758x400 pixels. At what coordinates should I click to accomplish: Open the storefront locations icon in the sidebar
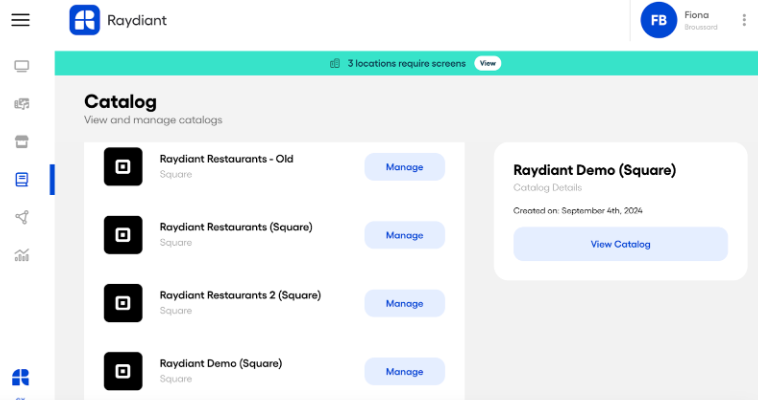pyautogui.click(x=21, y=141)
